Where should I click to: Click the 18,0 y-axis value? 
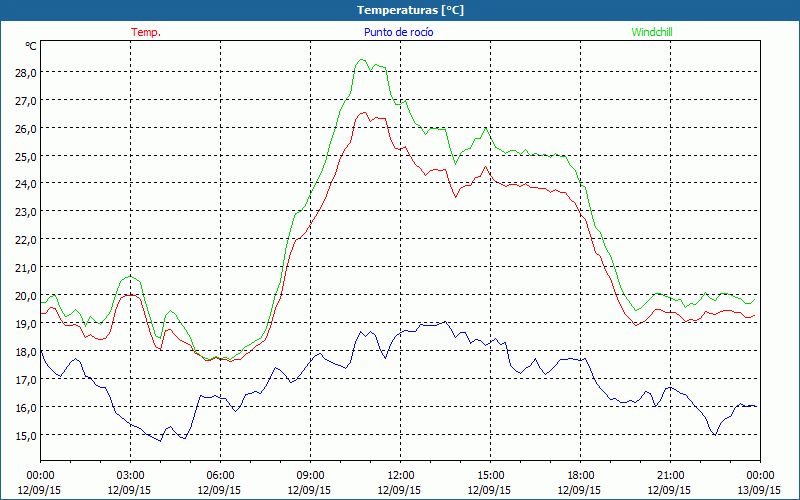tap(26, 352)
